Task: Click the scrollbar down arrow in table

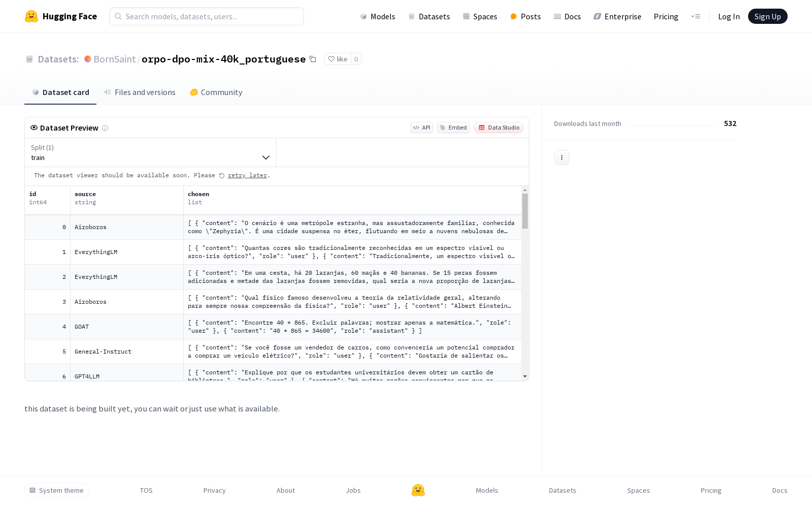Action: point(525,376)
